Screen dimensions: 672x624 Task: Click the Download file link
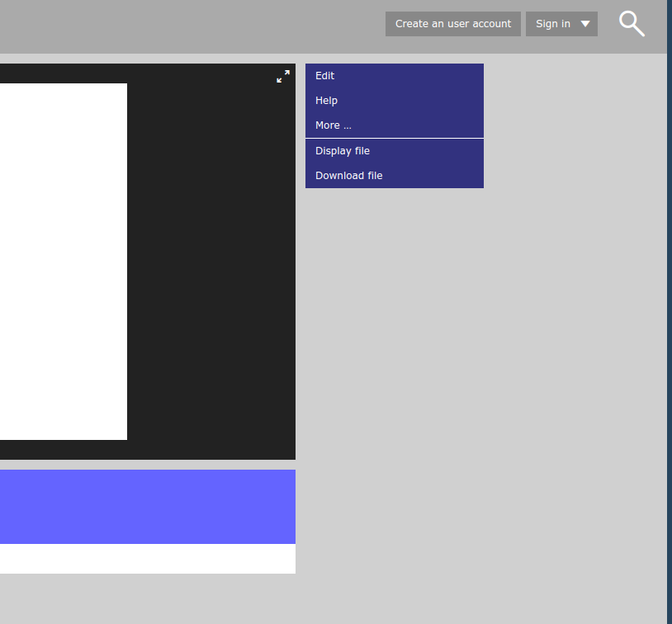point(349,176)
